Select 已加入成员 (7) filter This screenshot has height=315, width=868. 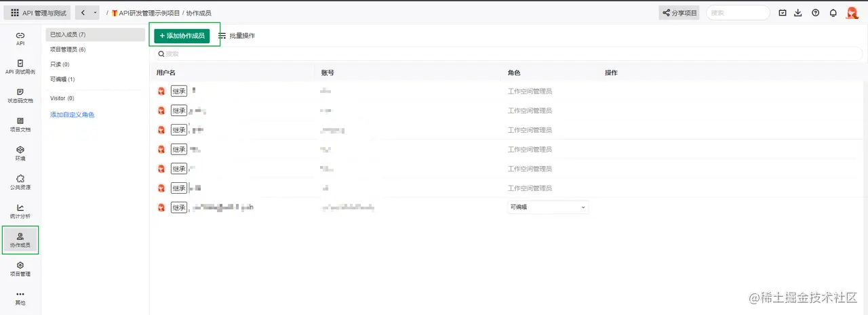click(x=96, y=34)
